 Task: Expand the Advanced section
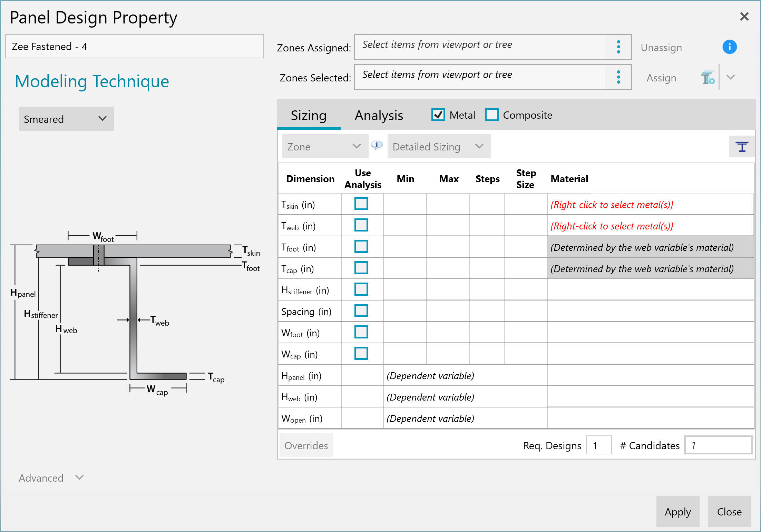pyautogui.click(x=51, y=478)
